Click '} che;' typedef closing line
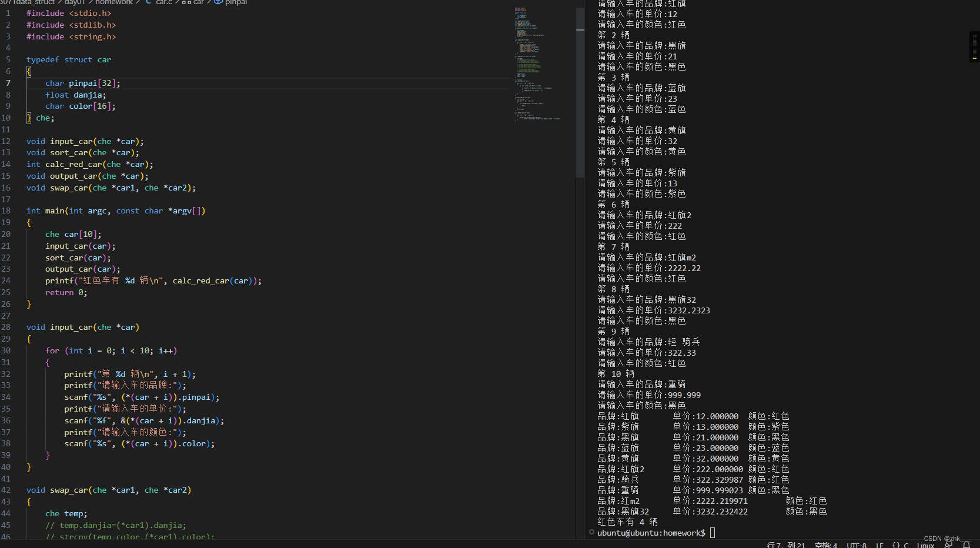 coord(41,118)
